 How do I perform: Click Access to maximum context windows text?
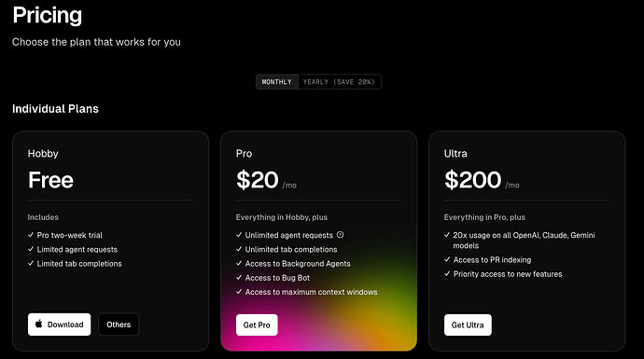coord(312,292)
